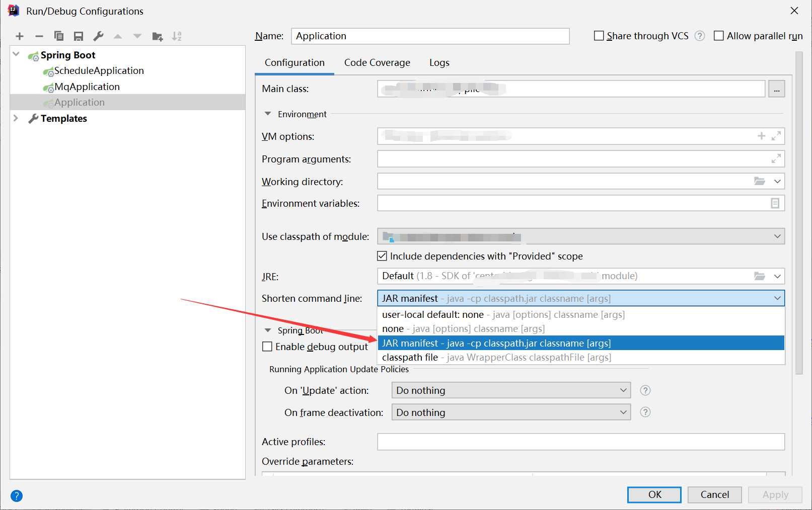Create a new folder for configurations
The image size is (812, 510).
tap(158, 36)
